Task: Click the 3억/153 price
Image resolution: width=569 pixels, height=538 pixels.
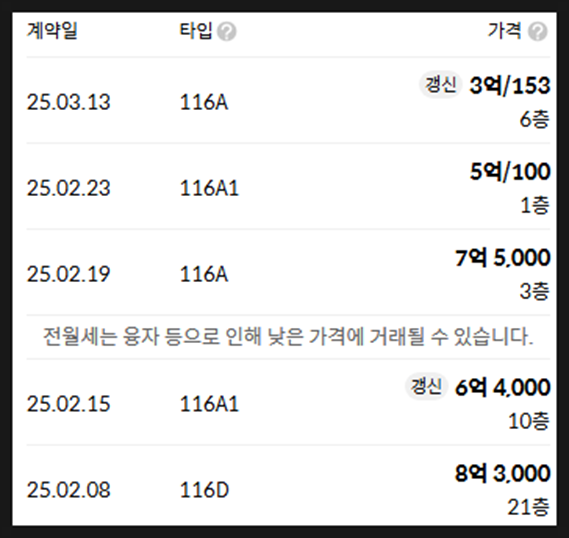Action: coord(510,86)
